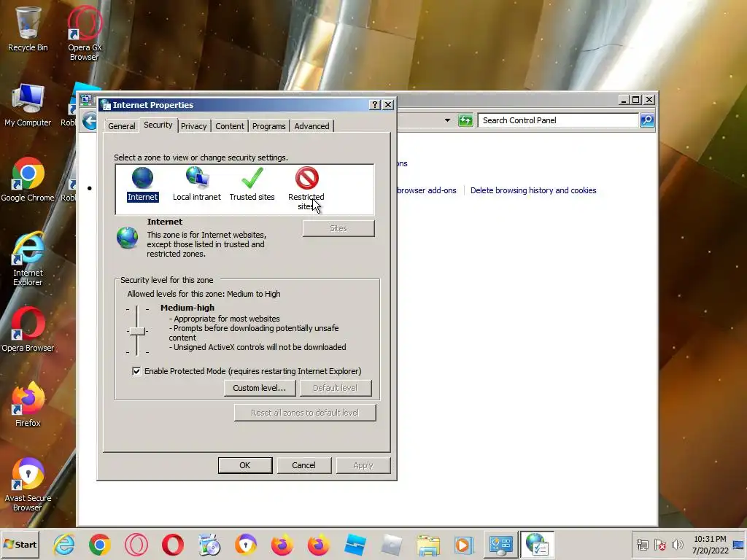Switch to the General tab
Screen dimensions: 747x560
point(122,126)
